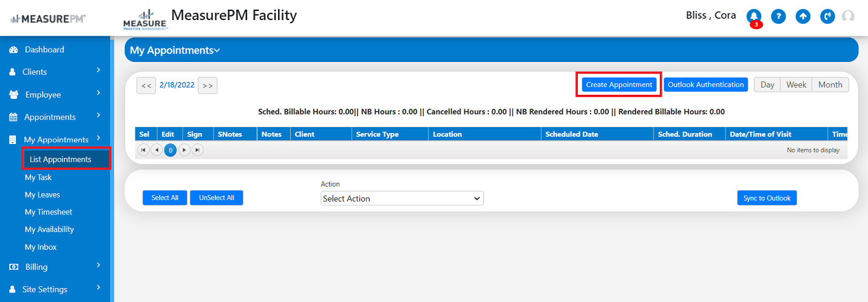Screen dimensions: 868x302
Task: Open Dashboard from the sidebar
Action: click(44, 50)
